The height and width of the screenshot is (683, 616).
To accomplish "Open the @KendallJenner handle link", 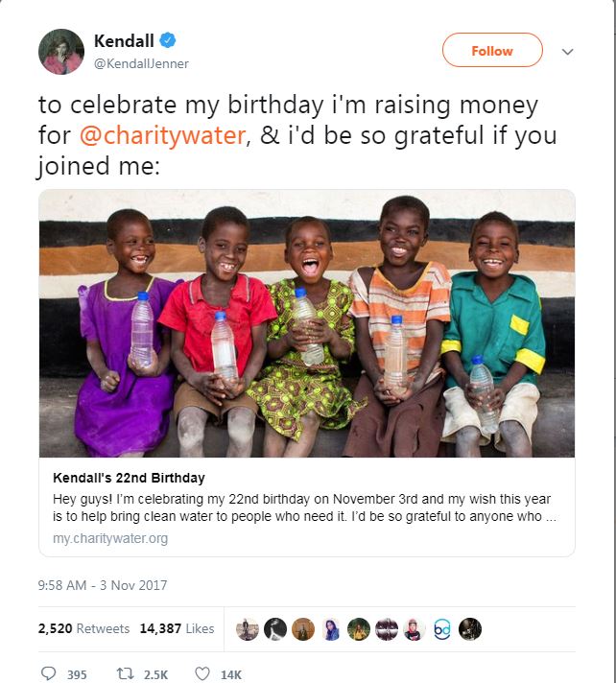I will (x=141, y=63).
